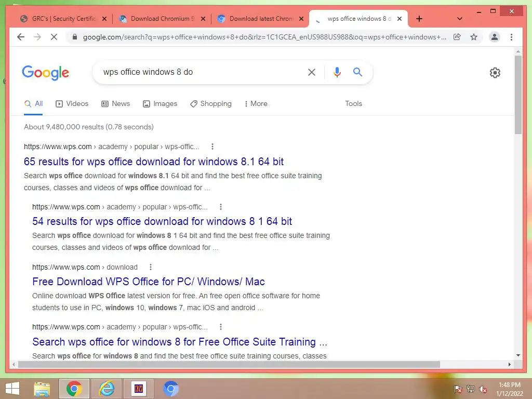This screenshot has width=532, height=399.
Task: Click the blue Chromium taskbar icon
Action: [171, 389]
